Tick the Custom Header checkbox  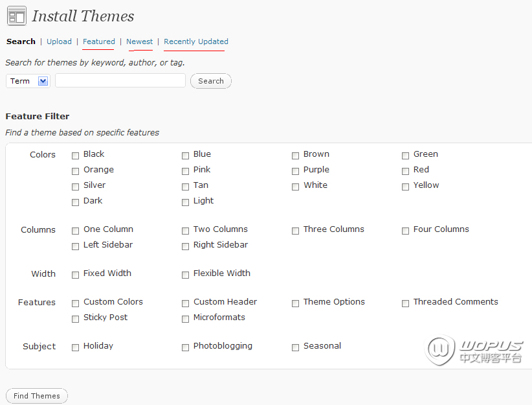(x=186, y=303)
